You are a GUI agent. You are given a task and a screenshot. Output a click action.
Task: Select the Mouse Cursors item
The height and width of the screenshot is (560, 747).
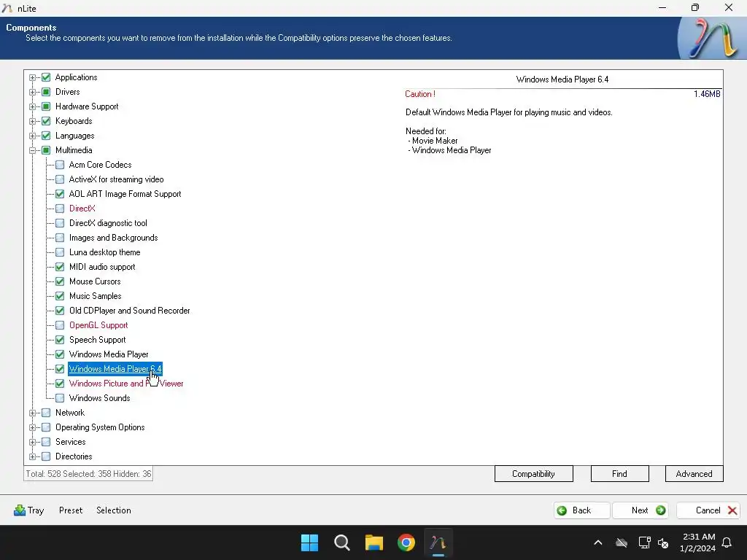point(95,281)
